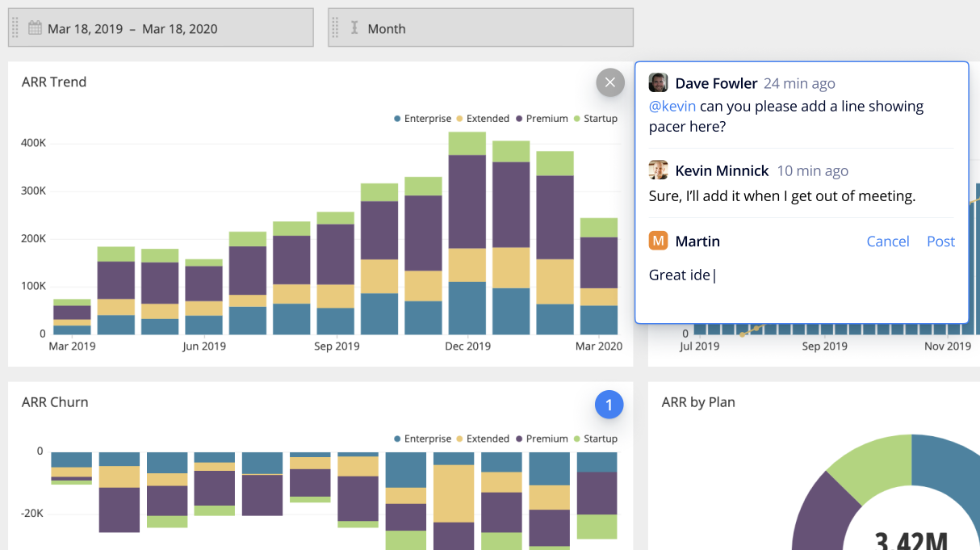The height and width of the screenshot is (550, 980).
Task: Click the @kevin mention in Dave's comment
Action: tap(671, 106)
